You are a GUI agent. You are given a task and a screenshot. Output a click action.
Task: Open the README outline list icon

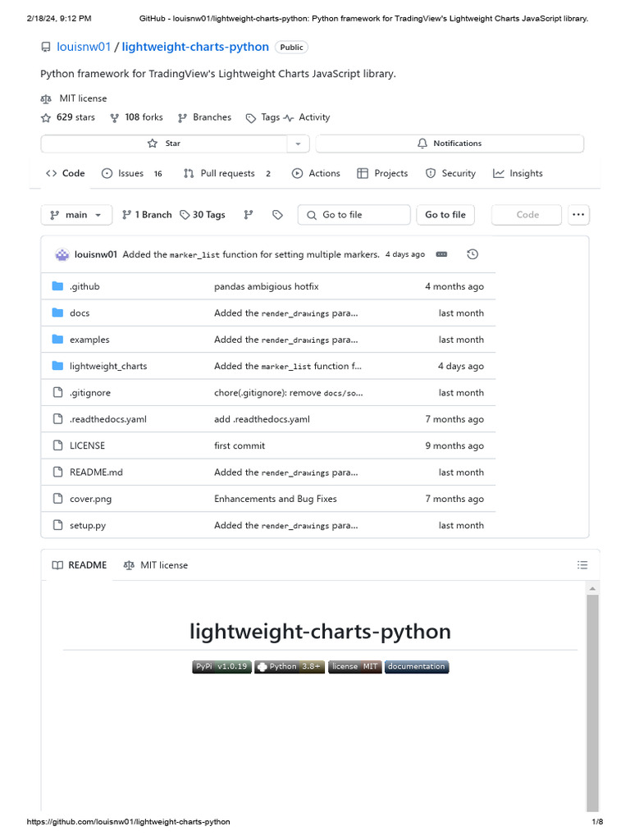[582, 565]
